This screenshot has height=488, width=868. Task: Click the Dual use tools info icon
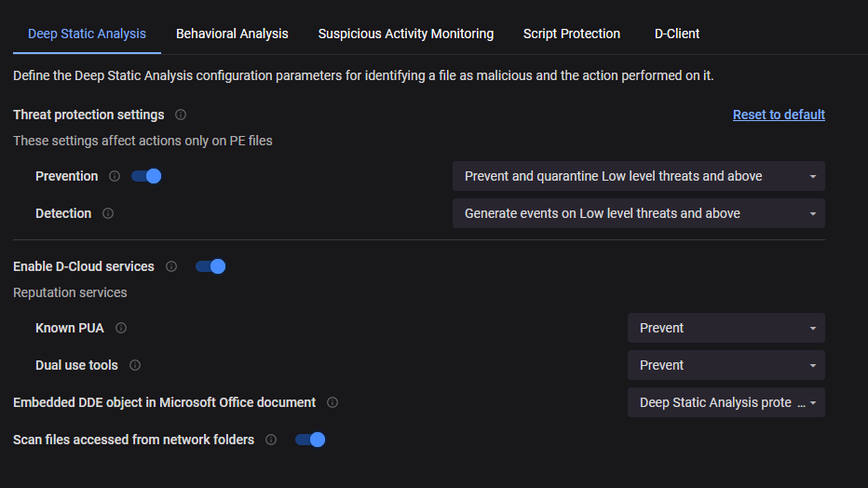pos(135,365)
